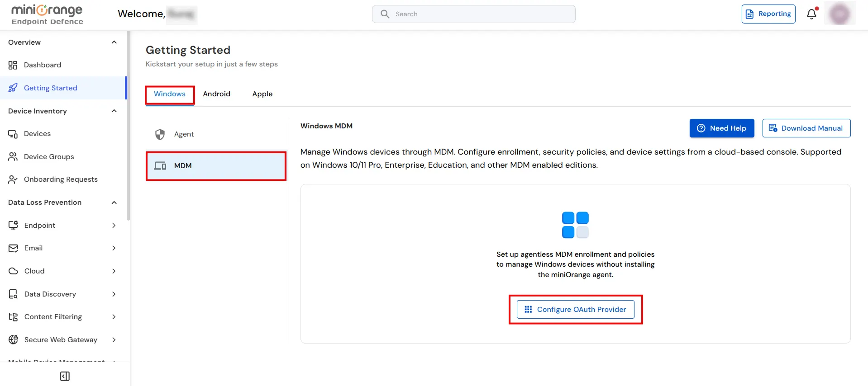Click the Windows MDM section title
The height and width of the screenshot is (386, 868).
[326, 126]
